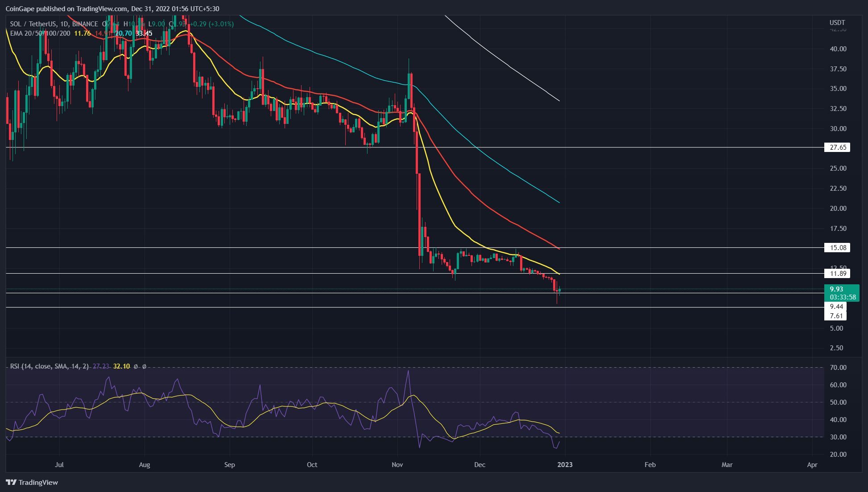Click the 11.89 price level label
The height and width of the screenshot is (492, 868).
(837, 274)
